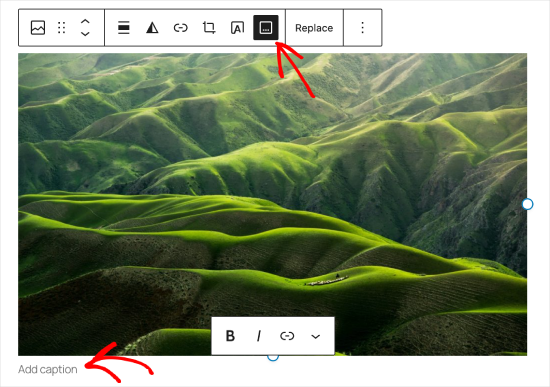Click the bottom edge image resize handle

coord(273,357)
